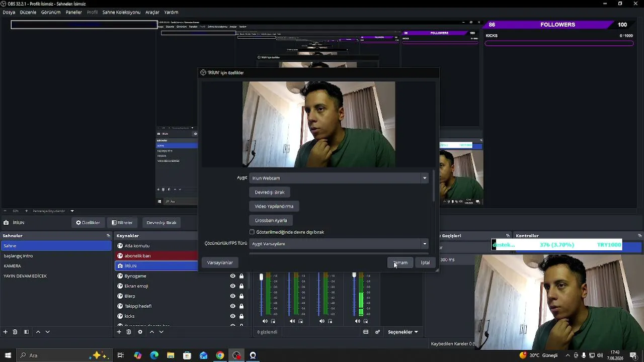The image size is (644, 362).
Task: Adjust the fourth mixer channel volume fader
Action: click(354, 275)
